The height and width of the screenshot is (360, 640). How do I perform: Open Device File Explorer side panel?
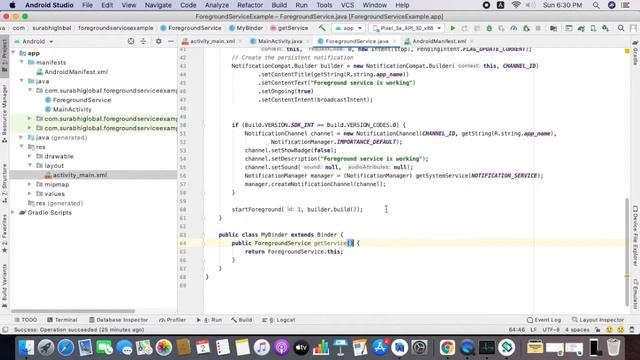pyautogui.click(x=636, y=236)
